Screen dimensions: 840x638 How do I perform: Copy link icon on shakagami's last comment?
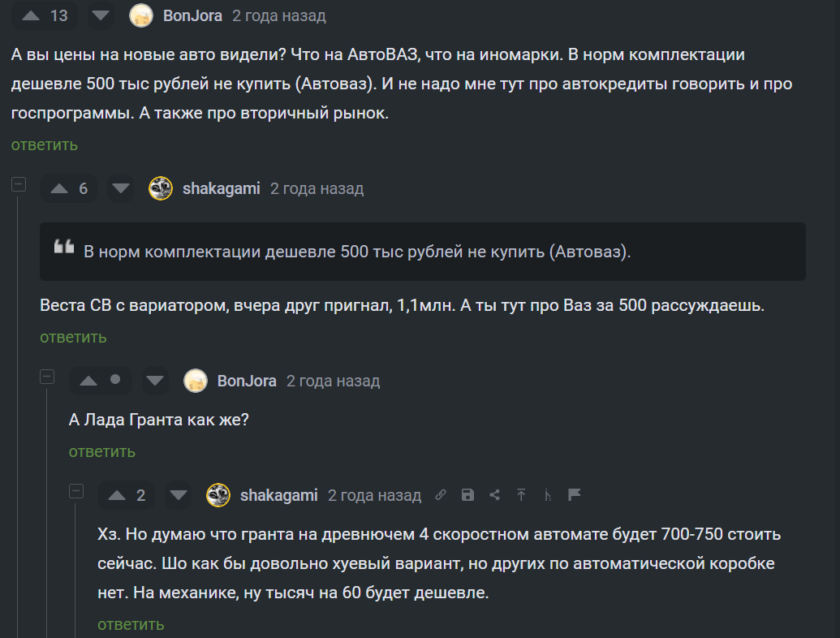[x=441, y=495]
